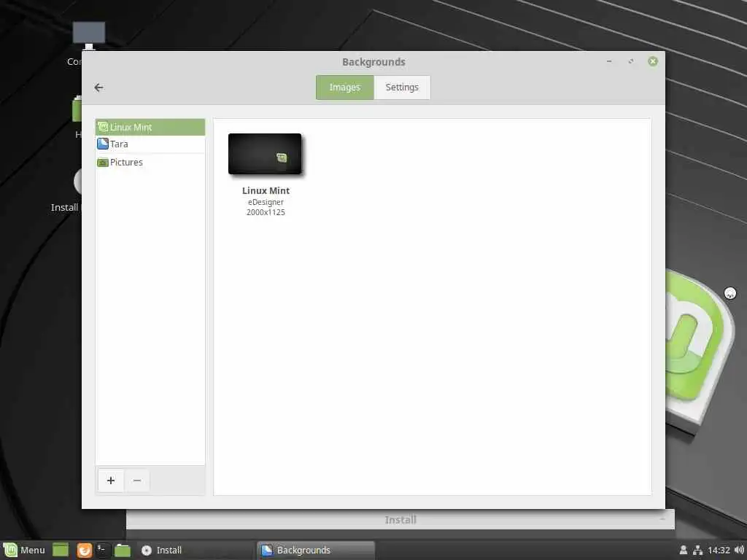Switch to Install task in panel
This screenshot has width=747, height=560.
click(x=196, y=550)
